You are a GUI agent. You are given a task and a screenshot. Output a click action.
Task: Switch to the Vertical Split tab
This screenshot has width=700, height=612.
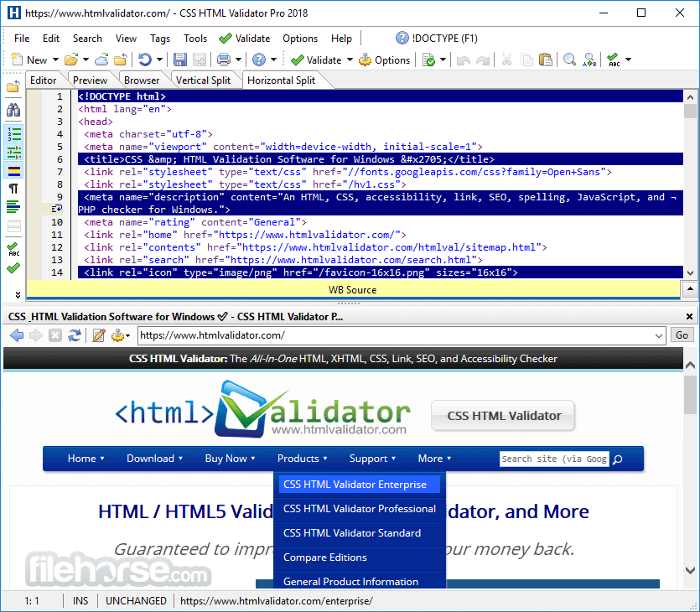[x=203, y=80]
